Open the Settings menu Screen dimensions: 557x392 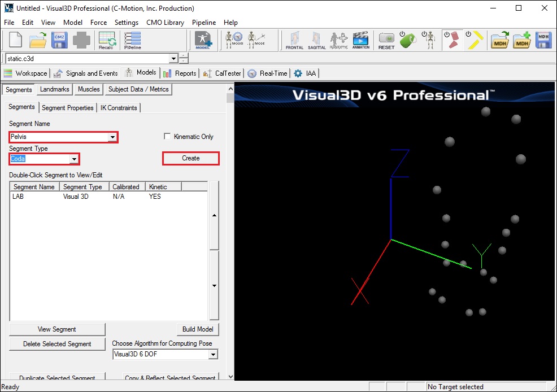(127, 23)
